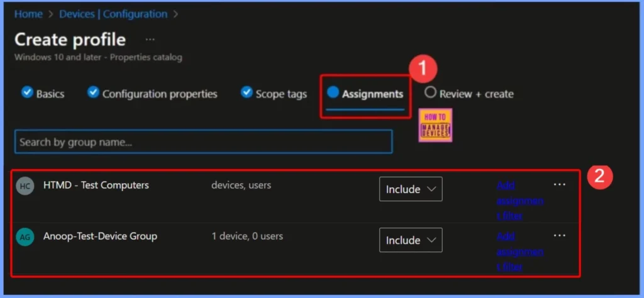Open the Home breadcrumb link
The image size is (644, 298).
[x=28, y=14]
